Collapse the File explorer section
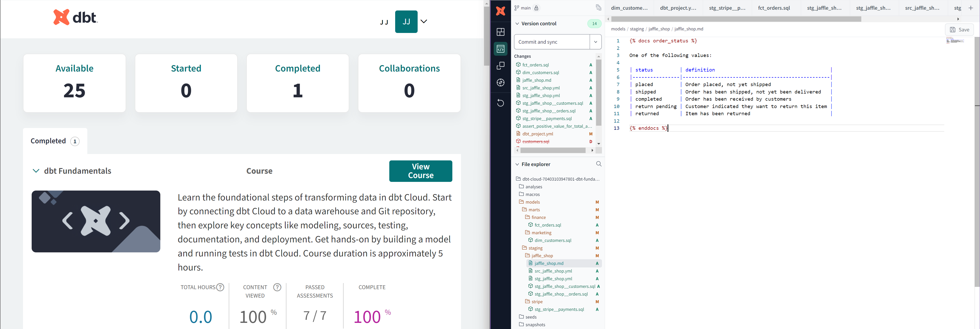Screen dimensions: 980x329 tap(517, 165)
